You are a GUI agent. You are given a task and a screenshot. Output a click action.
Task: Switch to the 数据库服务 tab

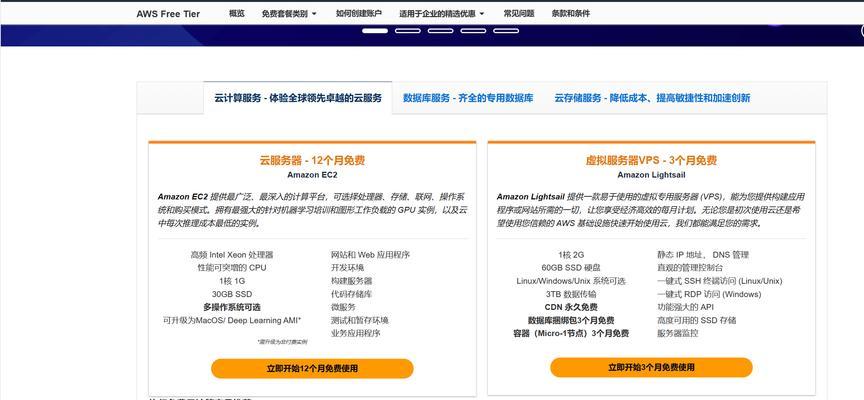[x=468, y=98]
